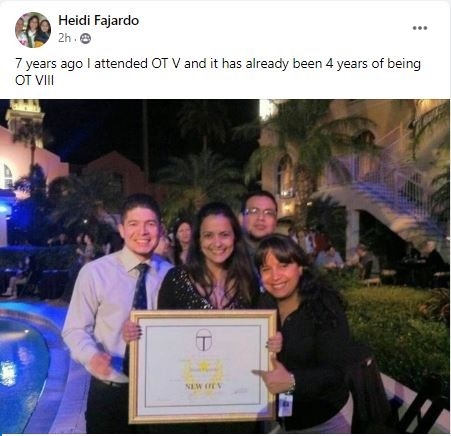Screen dimensions: 451x436
Task: Click the 2h post timestamp
Action: tap(65, 38)
